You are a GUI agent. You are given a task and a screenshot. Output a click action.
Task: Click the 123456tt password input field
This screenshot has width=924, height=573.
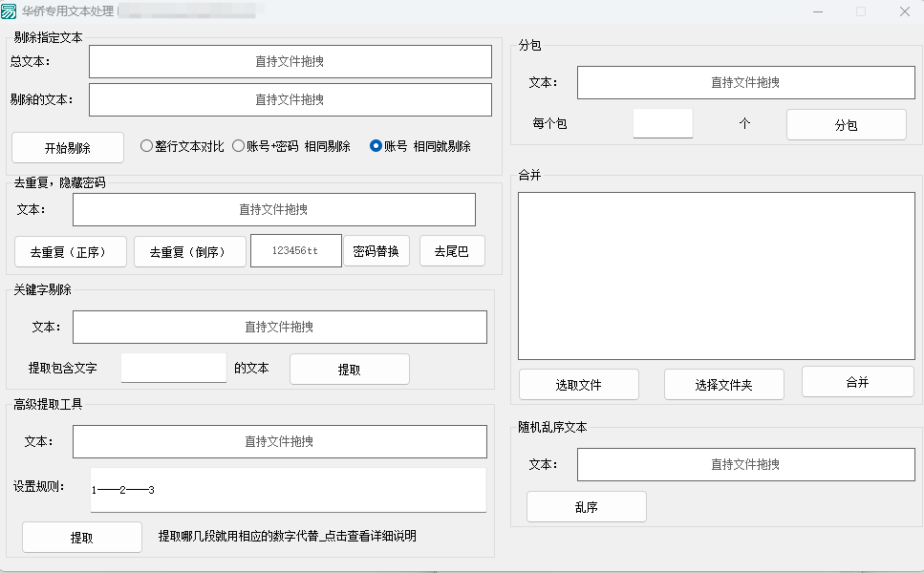click(x=295, y=250)
